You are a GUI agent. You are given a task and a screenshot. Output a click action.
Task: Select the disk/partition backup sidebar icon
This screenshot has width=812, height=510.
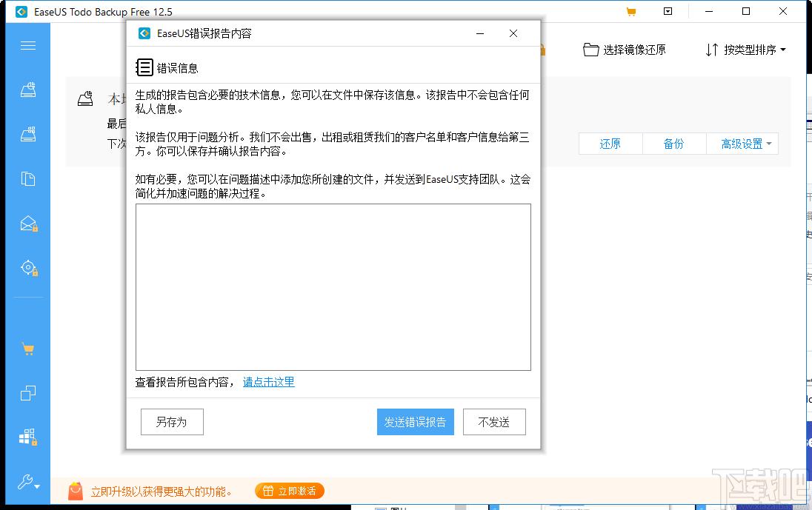[28, 90]
